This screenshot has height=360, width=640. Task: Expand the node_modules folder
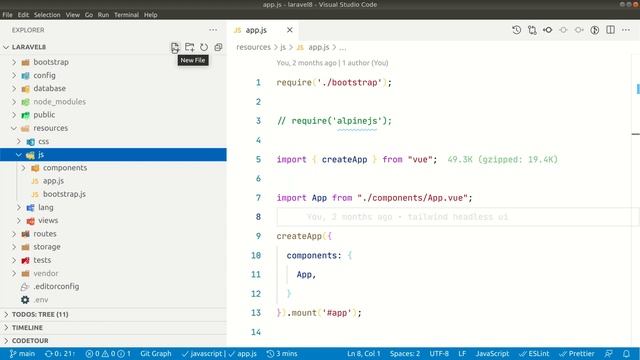coord(113,102)
